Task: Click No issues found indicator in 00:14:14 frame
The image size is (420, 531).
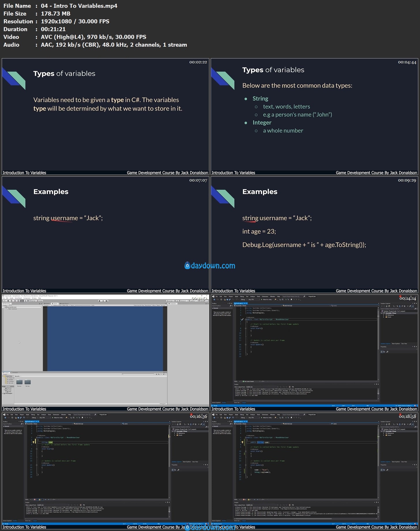Action: click(x=248, y=381)
